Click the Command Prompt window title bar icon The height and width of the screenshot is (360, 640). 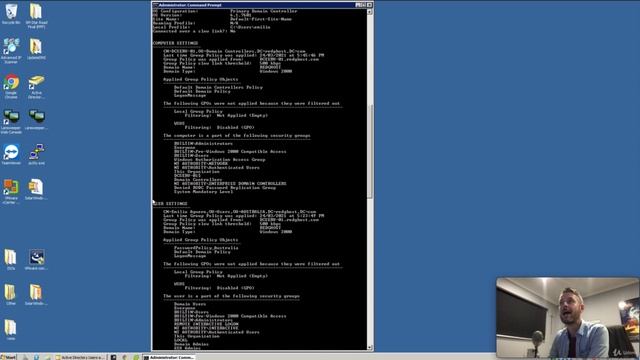pyautogui.click(x=155, y=5)
